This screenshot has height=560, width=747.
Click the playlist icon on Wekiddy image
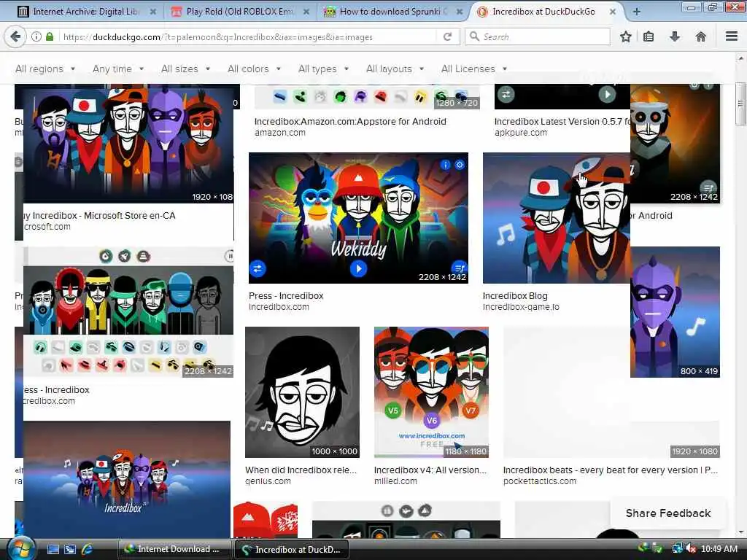point(460,268)
